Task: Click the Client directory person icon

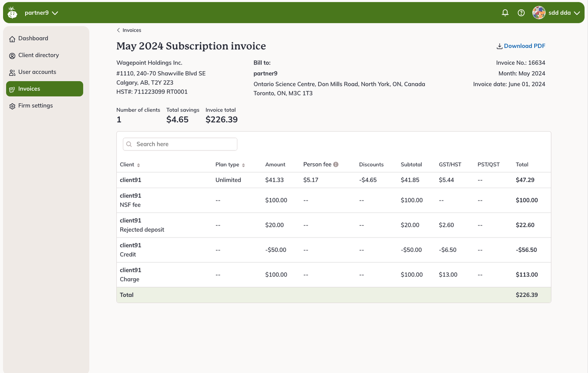Action: [x=12, y=56]
